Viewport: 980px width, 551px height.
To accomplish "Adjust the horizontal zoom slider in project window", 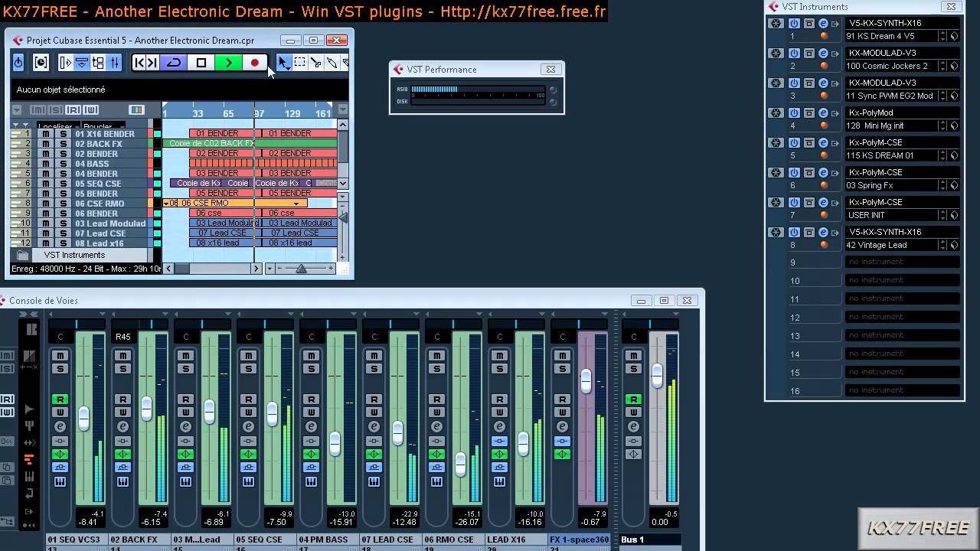I will click(301, 269).
